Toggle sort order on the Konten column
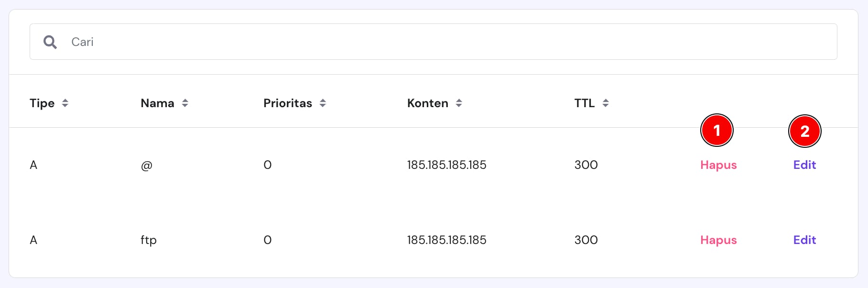Screen dimensions: 868x288 click(458, 103)
